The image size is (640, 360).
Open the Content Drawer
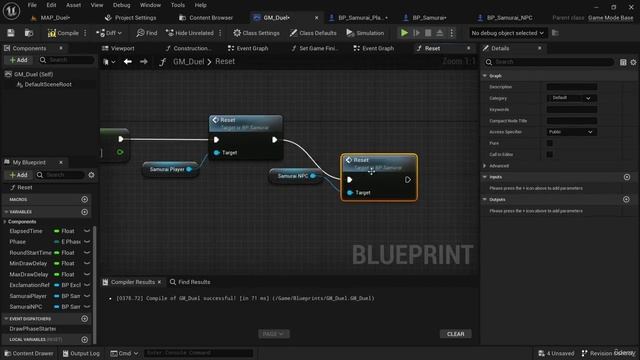pos(29,353)
